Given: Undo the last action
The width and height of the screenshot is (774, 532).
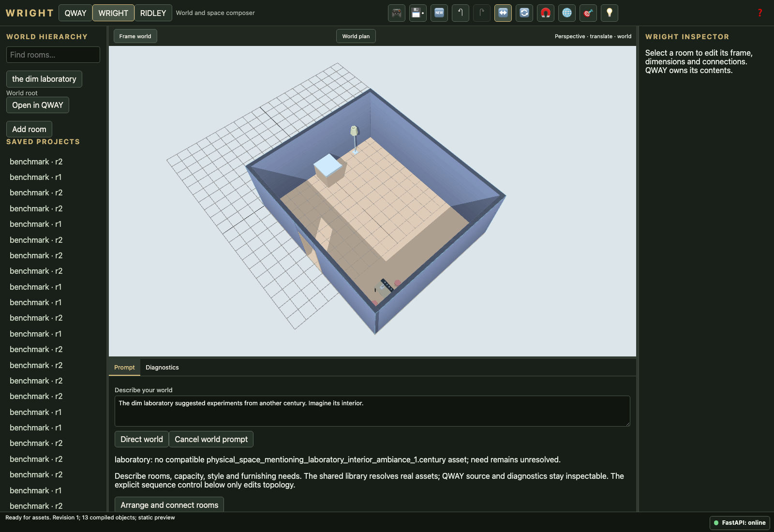Looking at the screenshot, I should click(461, 13).
